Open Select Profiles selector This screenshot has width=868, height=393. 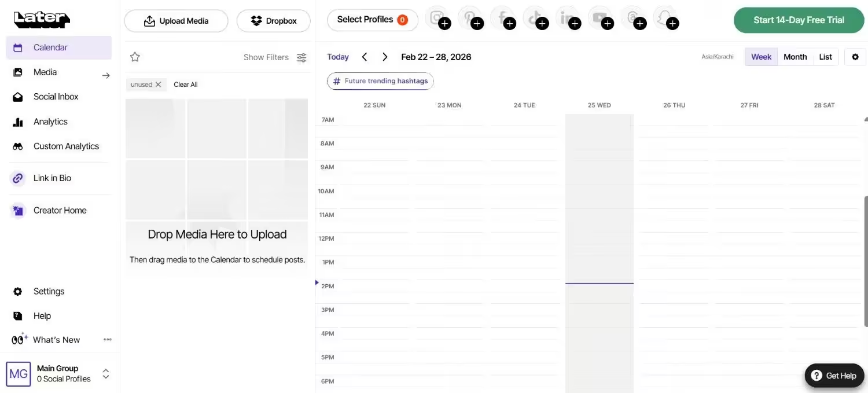click(373, 20)
